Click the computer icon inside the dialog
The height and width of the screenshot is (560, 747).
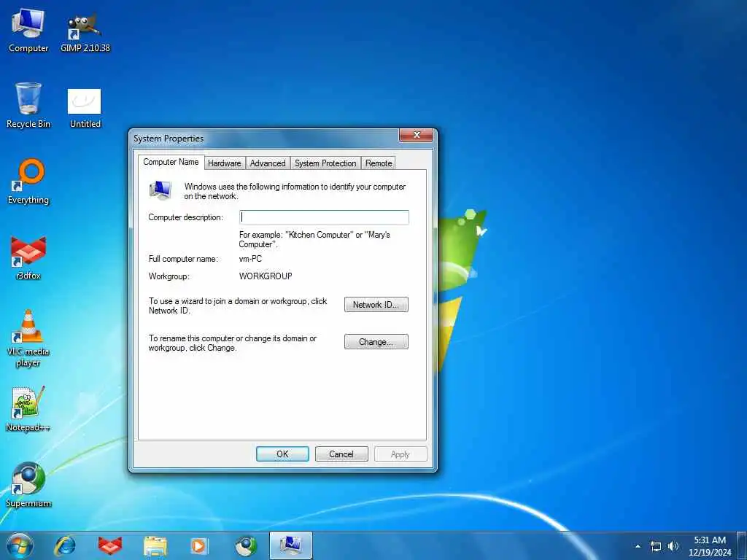point(160,190)
